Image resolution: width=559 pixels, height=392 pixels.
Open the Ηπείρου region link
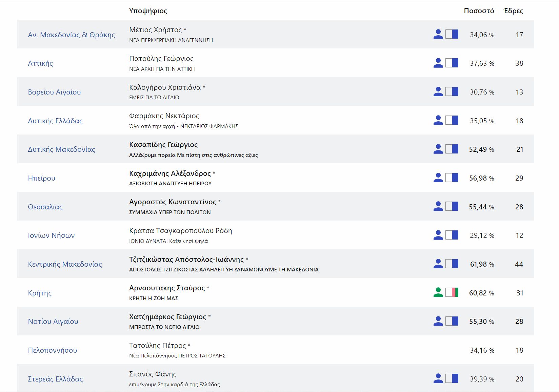(x=41, y=178)
